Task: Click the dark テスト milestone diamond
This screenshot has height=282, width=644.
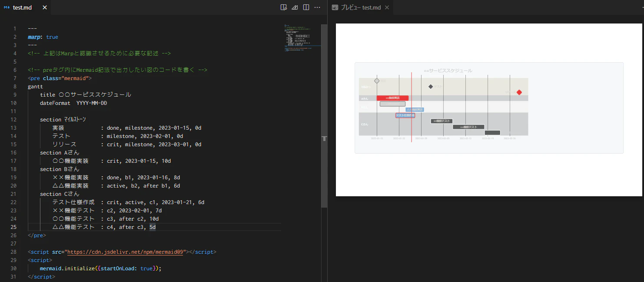Action: click(x=431, y=87)
